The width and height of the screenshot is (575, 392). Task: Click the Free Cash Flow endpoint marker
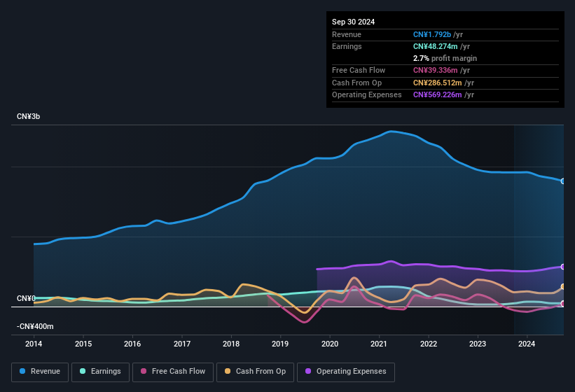point(563,304)
